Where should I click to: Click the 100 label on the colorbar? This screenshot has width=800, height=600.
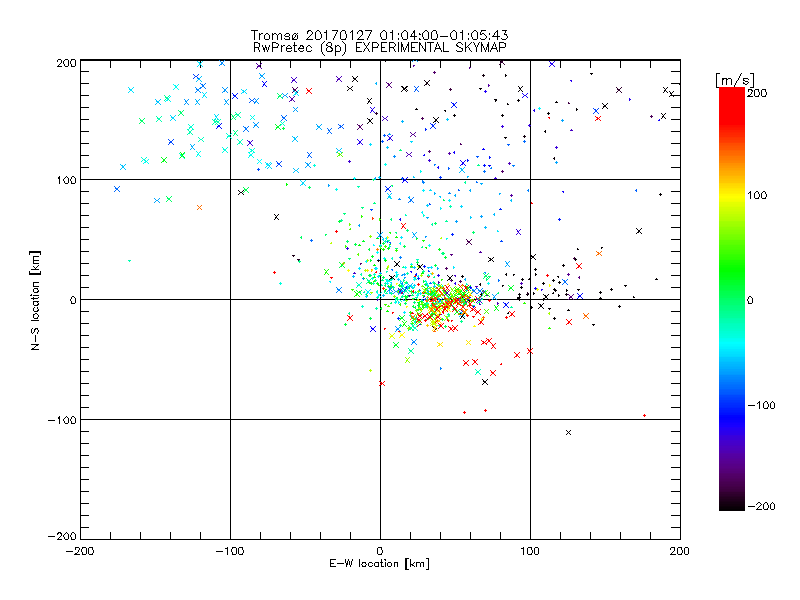[757, 195]
